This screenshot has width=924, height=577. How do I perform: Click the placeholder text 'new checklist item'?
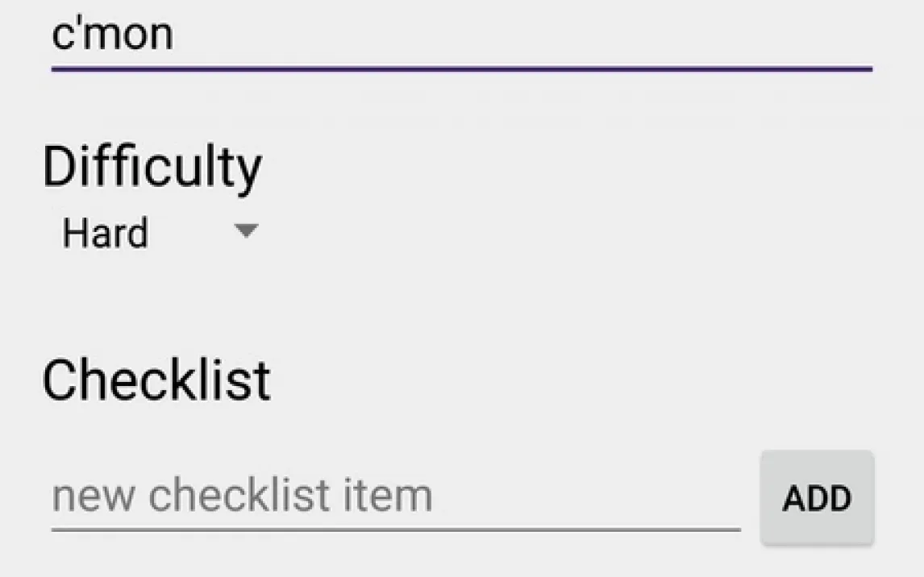point(242,495)
